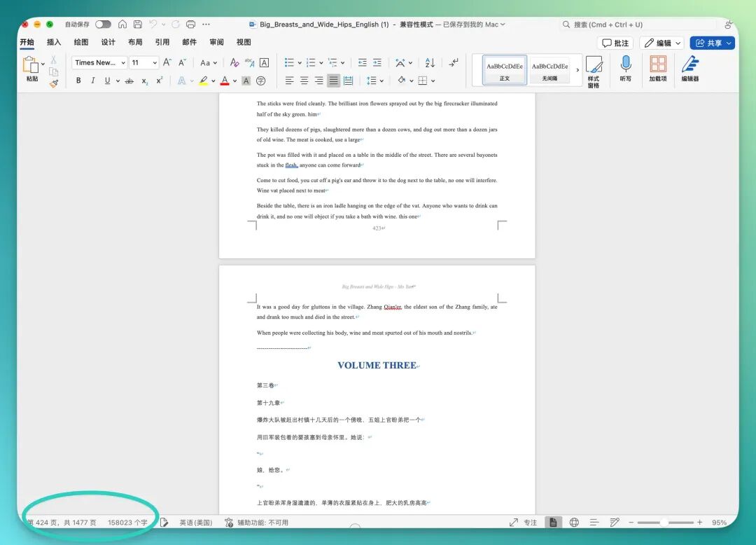Viewport: 756px width, 545px height.
Task: Click the zoom slider handle
Action: (x=664, y=523)
